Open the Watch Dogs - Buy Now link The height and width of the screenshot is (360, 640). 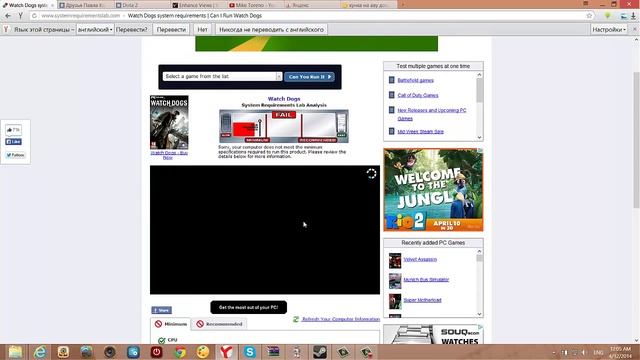point(169,155)
